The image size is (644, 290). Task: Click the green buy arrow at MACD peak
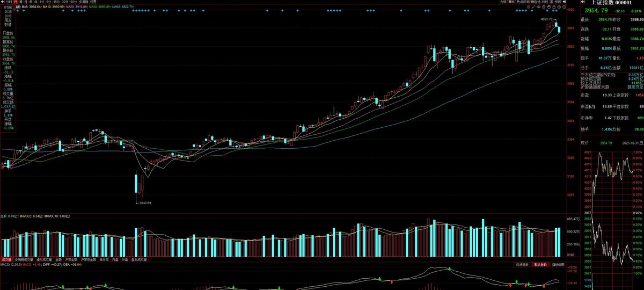[450, 268]
